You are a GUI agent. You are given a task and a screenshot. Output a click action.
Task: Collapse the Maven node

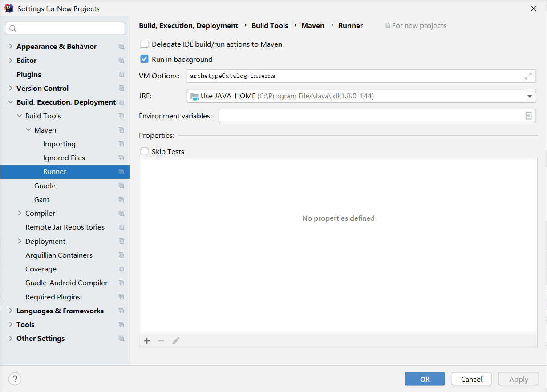(x=28, y=130)
